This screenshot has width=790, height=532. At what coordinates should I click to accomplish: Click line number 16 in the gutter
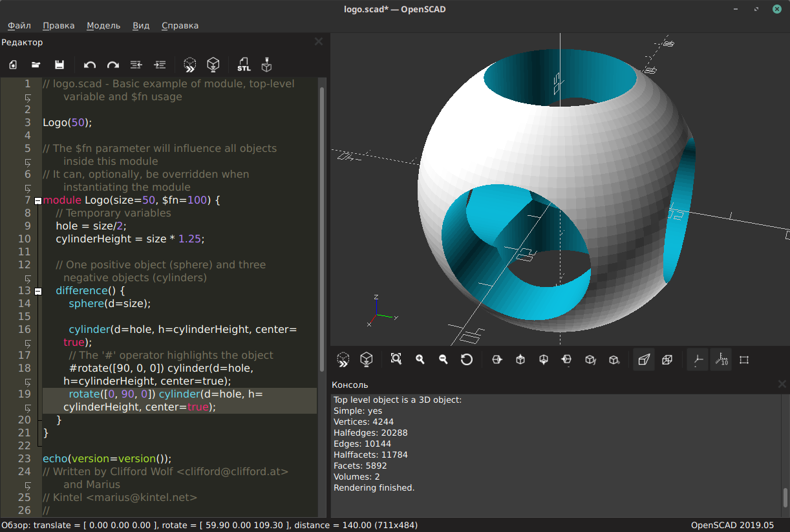24,329
